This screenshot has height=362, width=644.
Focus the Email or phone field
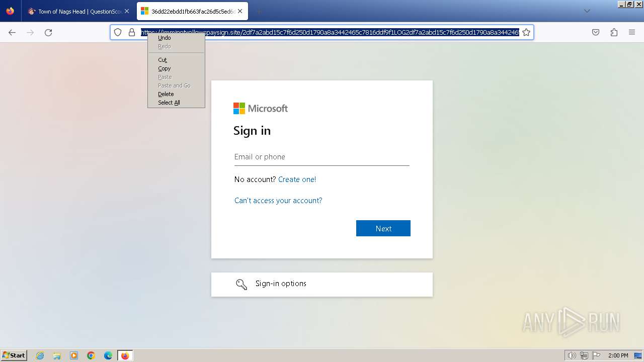click(x=322, y=157)
